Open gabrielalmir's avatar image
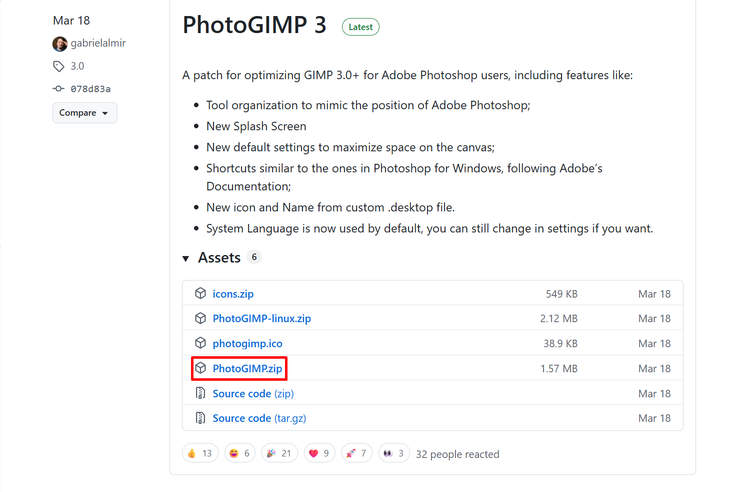 click(60, 44)
